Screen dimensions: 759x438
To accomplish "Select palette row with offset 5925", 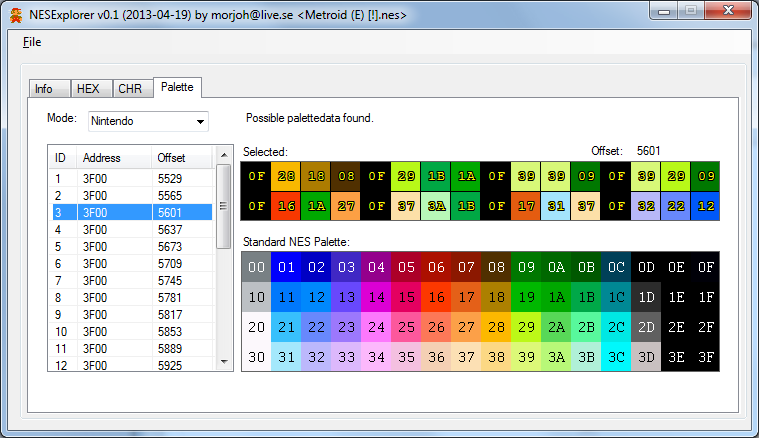I will (132, 364).
